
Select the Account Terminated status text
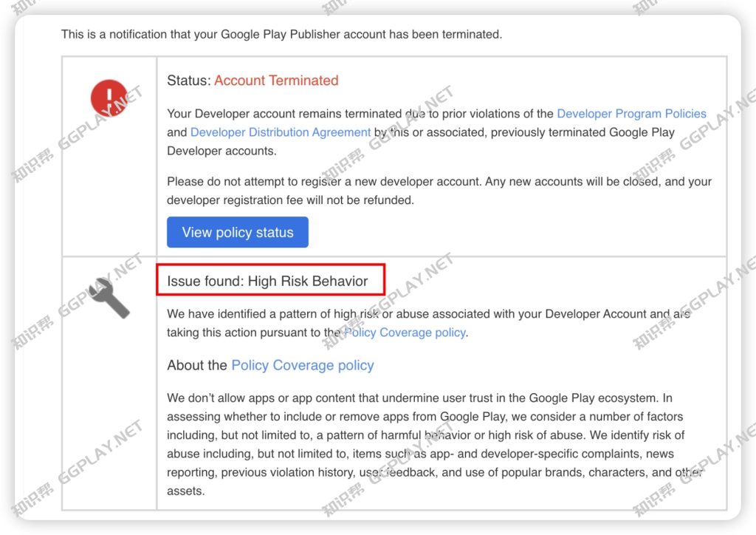pos(276,81)
